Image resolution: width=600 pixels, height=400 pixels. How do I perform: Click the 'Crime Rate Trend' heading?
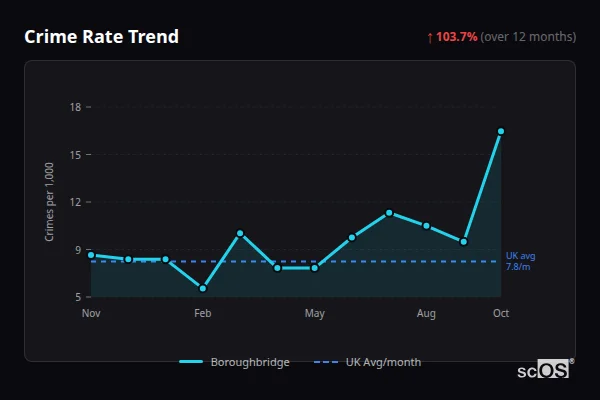pyautogui.click(x=101, y=37)
